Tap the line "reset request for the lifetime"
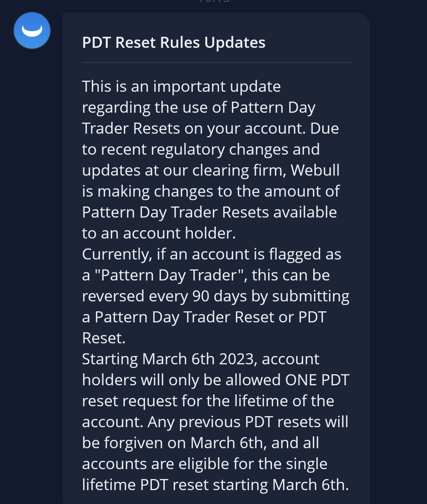The image size is (427, 504). click(208, 401)
